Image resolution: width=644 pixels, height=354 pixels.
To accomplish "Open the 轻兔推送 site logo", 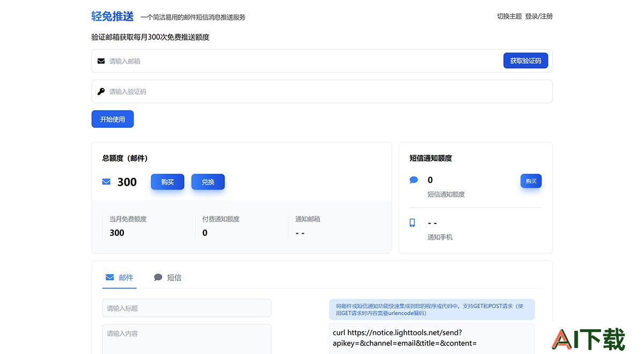I will 113,17.
